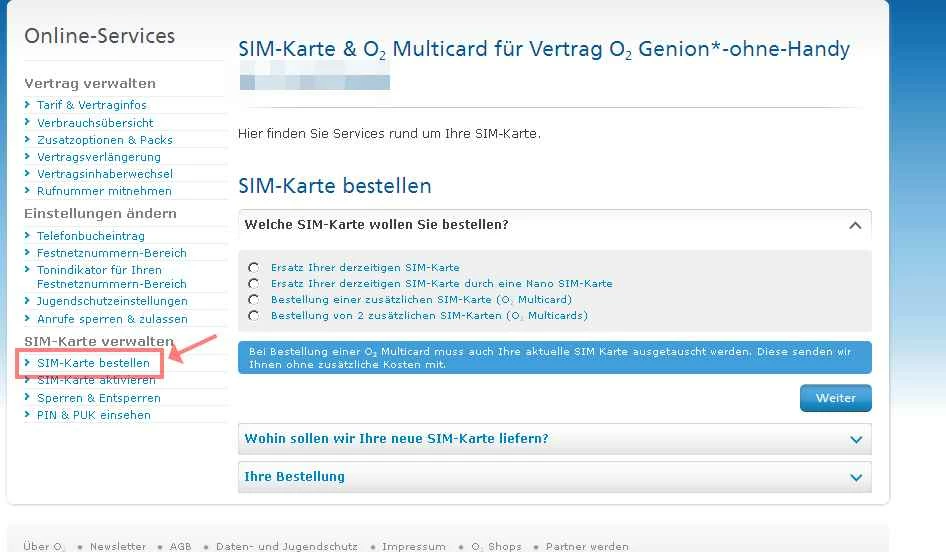This screenshot has width=946, height=552.
Task: Expand the delivery address section chevron
Action: click(x=855, y=439)
